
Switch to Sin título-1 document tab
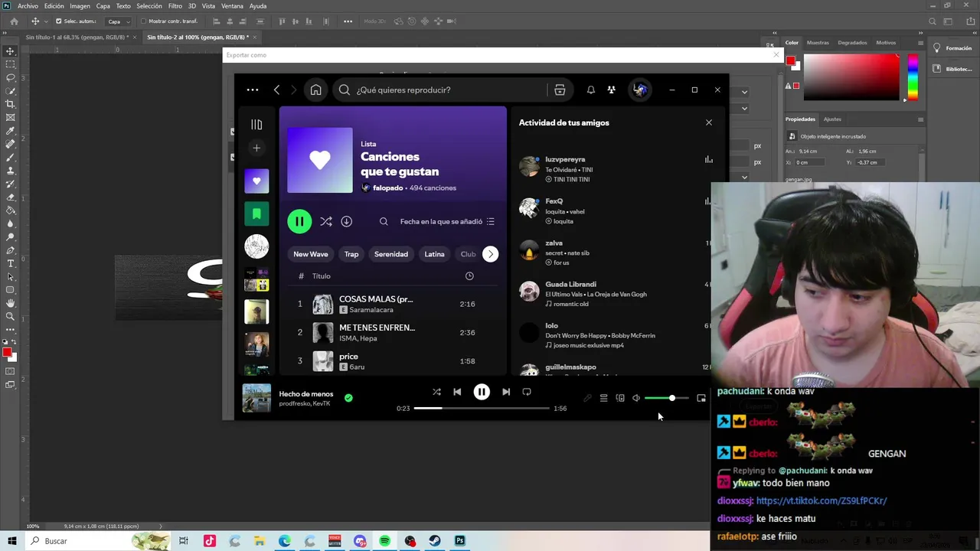(77, 37)
